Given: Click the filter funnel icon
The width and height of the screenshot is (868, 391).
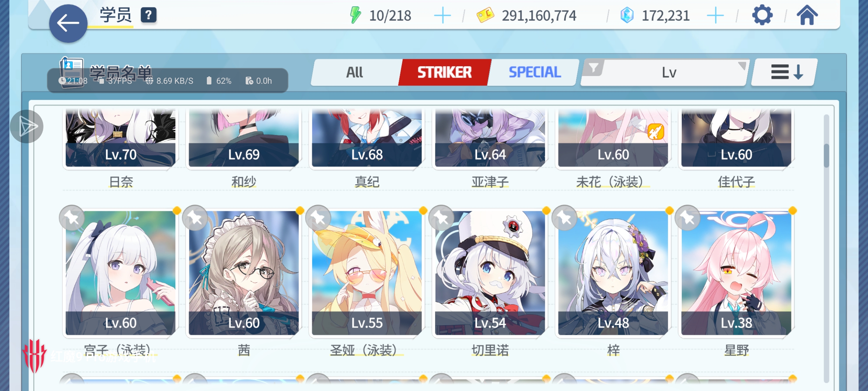Looking at the screenshot, I should click(x=594, y=68).
